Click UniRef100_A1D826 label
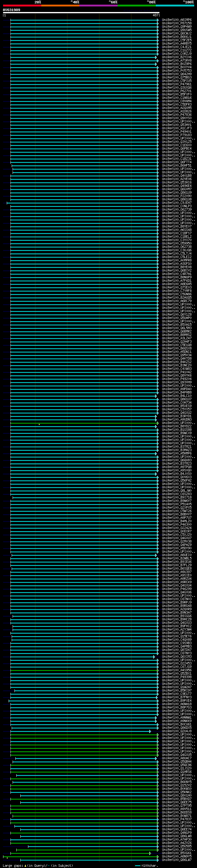Viewport: 197px width, 868px height. [x=176, y=111]
